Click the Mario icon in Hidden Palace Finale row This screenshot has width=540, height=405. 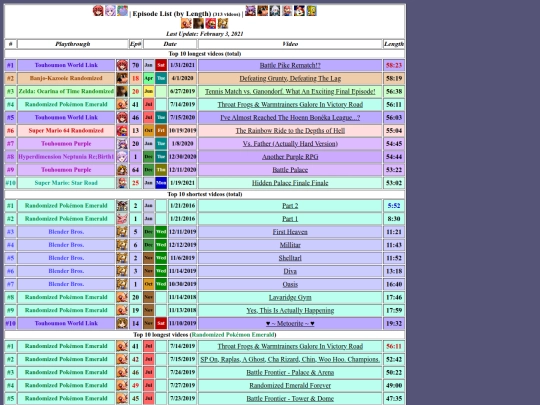pos(122,183)
